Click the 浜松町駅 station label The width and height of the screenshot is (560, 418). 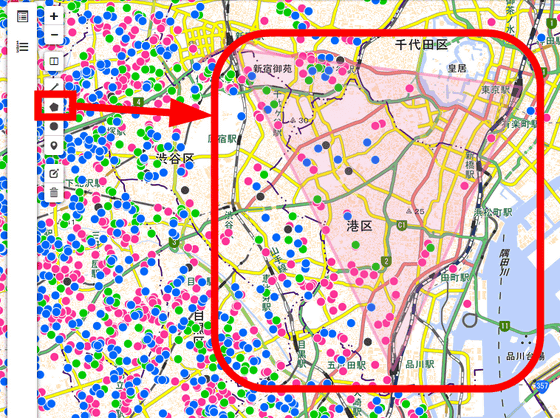pyautogui.click(x=493, y=213)
